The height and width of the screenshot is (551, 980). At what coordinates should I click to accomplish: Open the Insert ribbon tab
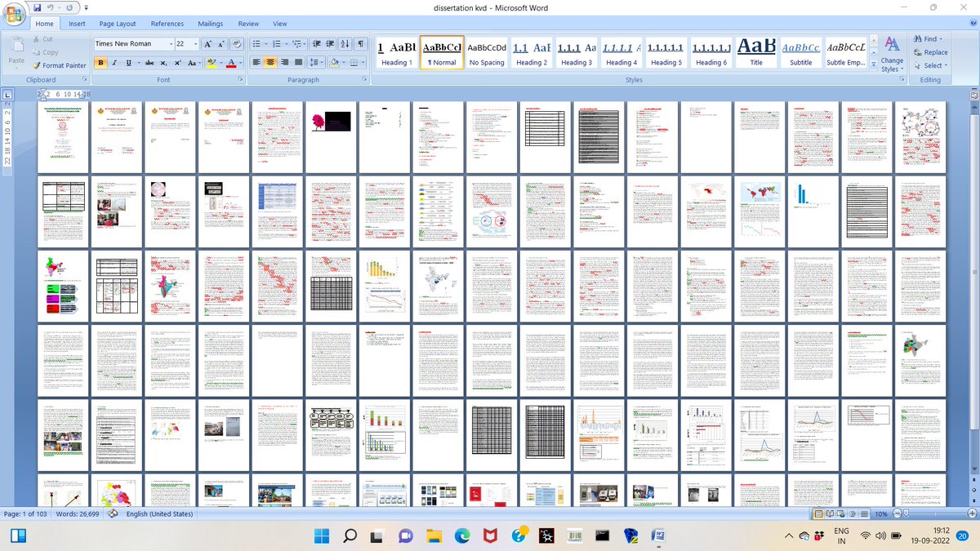click(x=77, y=24)
